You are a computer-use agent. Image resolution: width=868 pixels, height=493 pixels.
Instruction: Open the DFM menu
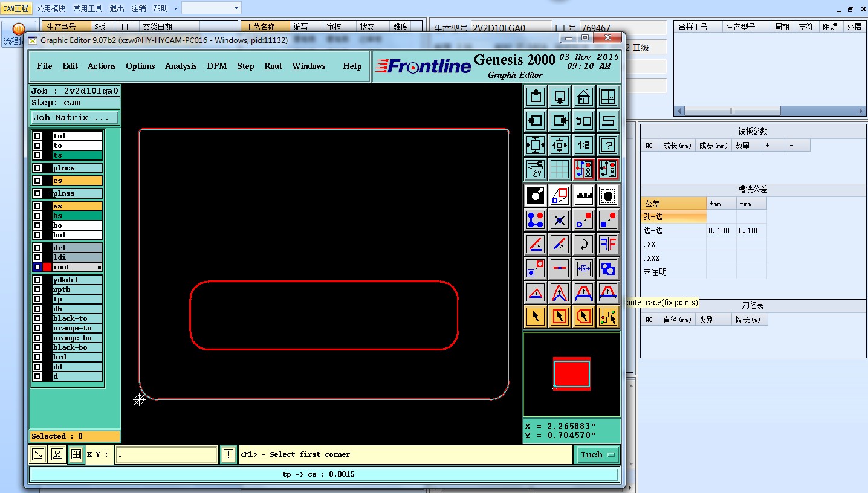coord(216,66)
